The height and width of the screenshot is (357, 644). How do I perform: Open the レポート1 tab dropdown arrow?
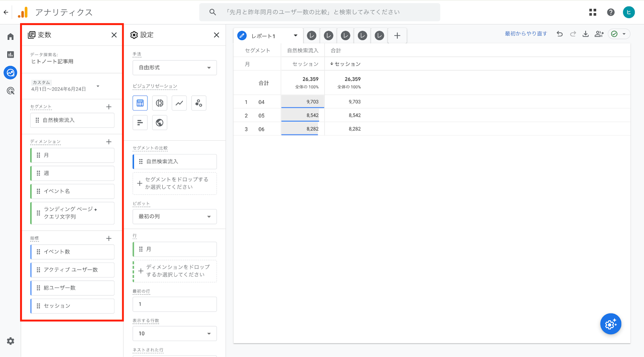[x=295, y=35]
